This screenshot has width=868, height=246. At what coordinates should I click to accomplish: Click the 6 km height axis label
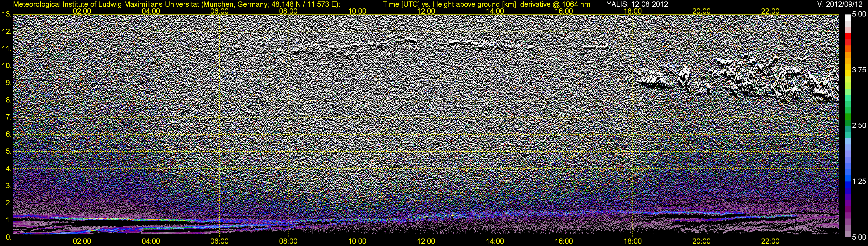click(8, 134)
